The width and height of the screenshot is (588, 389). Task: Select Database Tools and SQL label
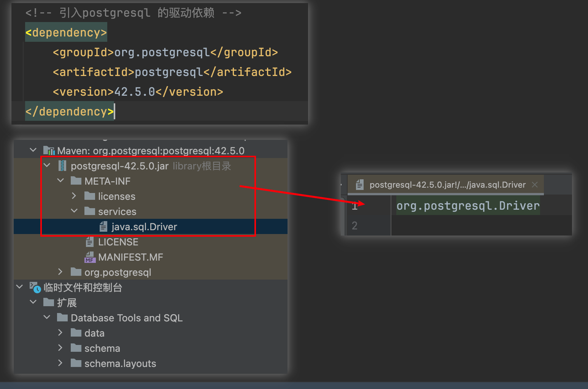click(127, 318)
